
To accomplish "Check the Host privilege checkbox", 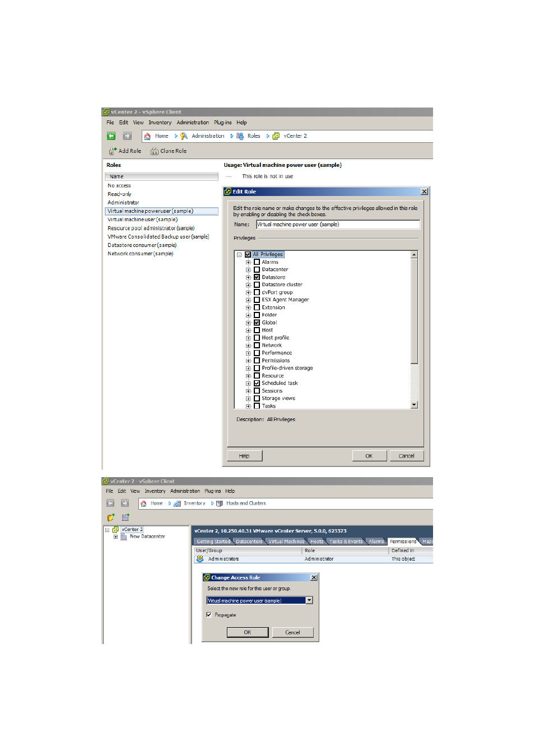I will [x=257, y=330].
